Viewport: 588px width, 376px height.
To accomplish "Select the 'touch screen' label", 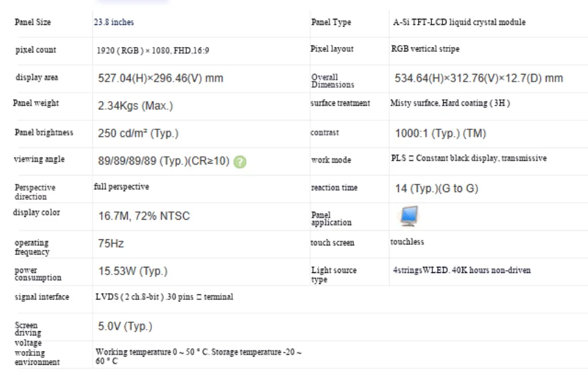I will coord(332,243).
